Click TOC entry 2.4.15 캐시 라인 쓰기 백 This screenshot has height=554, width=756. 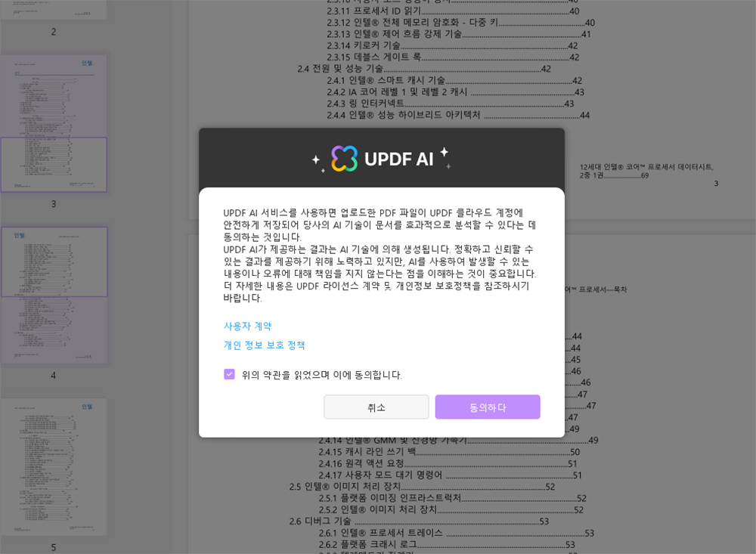(449, 452)
